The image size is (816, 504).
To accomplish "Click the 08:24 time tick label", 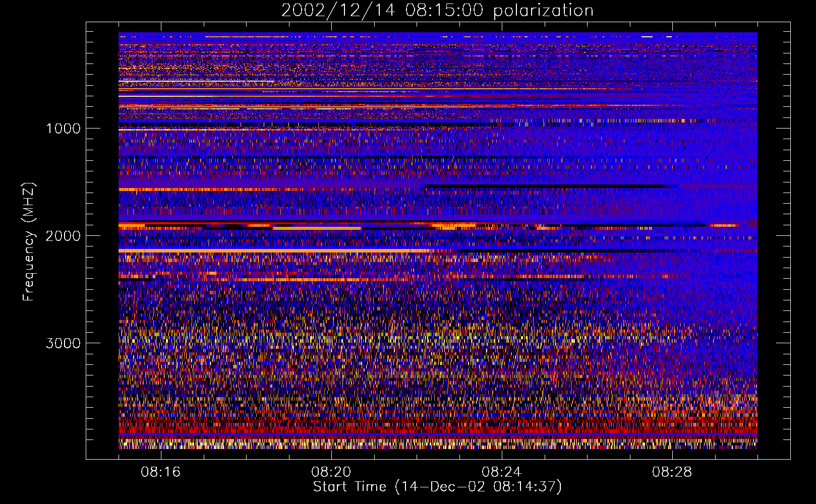I will (x=502, y=472).
